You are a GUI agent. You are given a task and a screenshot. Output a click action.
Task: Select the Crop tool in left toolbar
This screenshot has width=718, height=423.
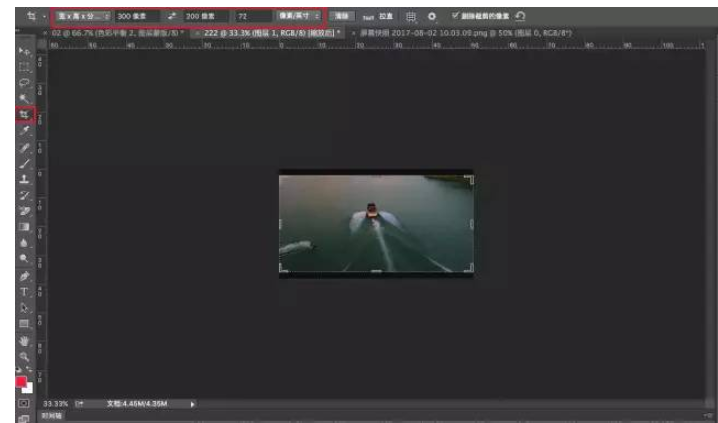point(24,115)
